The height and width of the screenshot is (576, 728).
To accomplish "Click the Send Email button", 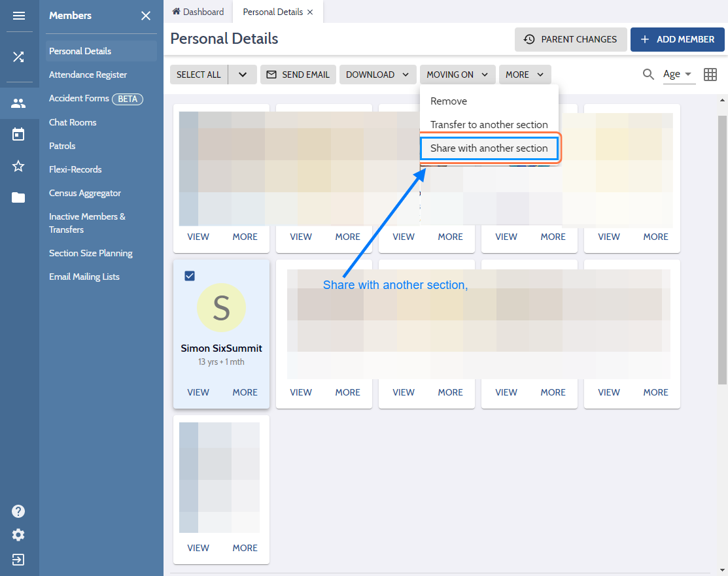I will (x=298, y=75).
